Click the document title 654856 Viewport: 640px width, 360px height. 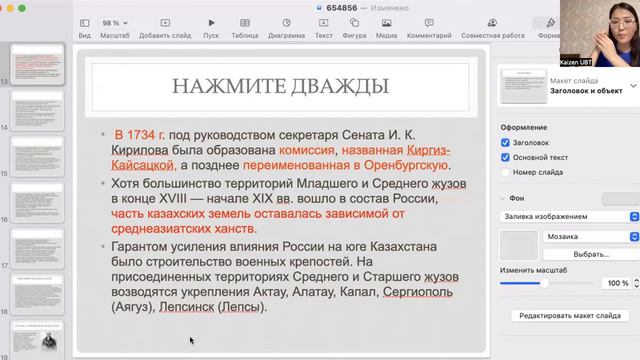click(x=342, y=8)
